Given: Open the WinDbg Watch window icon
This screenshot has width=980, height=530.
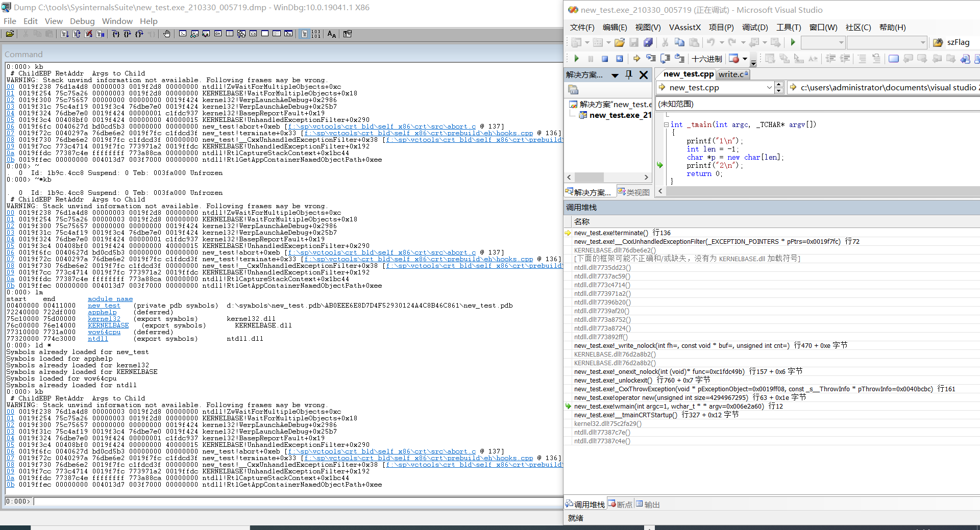Looking at the screenshot, I should (194, 34).
